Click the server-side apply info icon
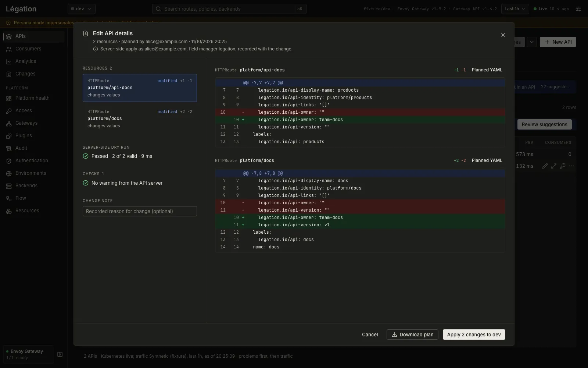Screen dimensions: 588x368 [x=96, y=49]
